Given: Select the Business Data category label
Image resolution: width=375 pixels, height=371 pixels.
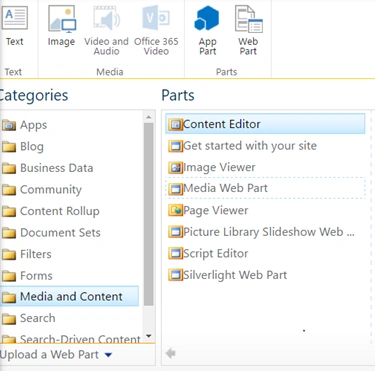Looking at the screenshot, I should [57, 168].
